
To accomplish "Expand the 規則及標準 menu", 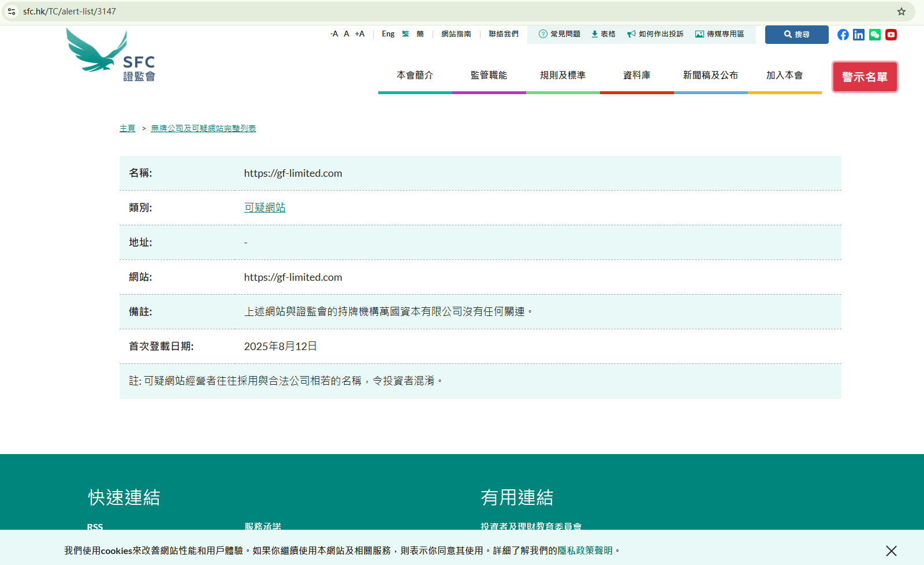I will 562,76.
